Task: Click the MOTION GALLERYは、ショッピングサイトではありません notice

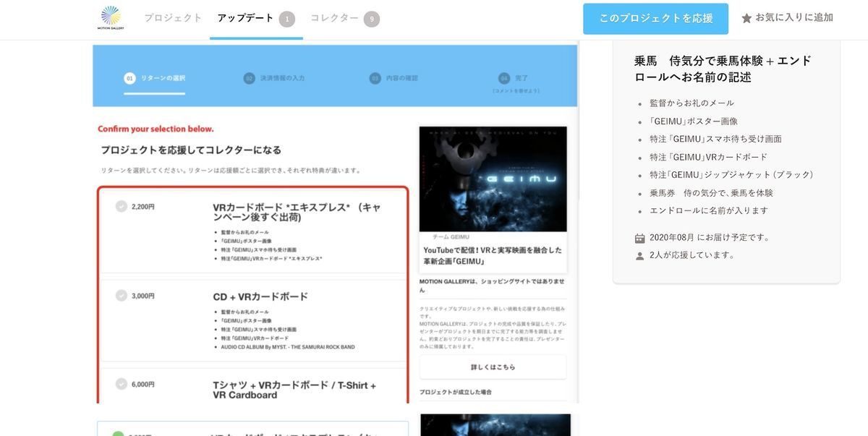Action: (x=492, y=285)
